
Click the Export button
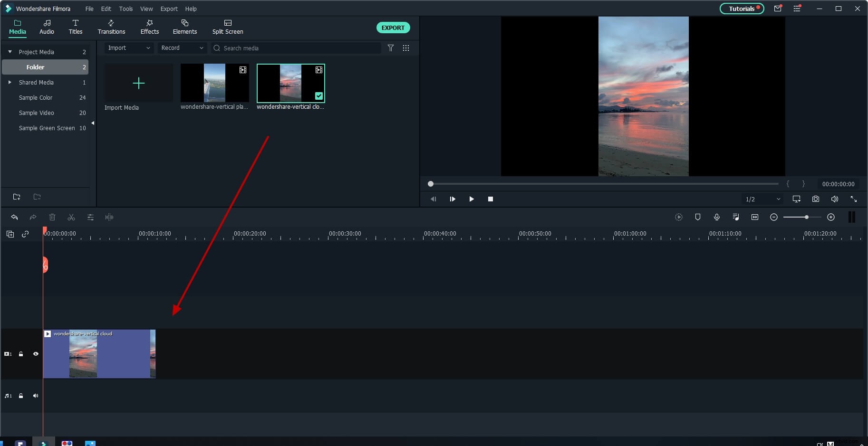point(393,28)
